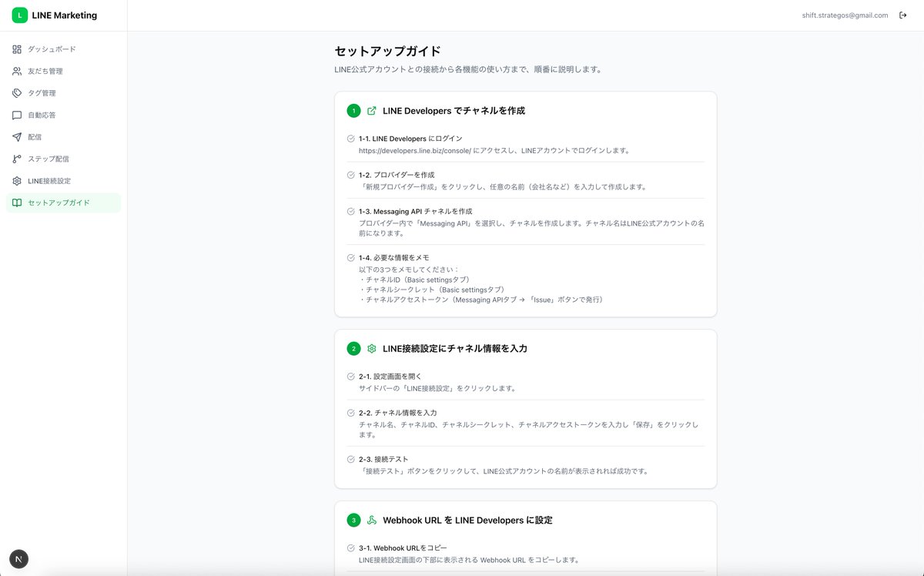Click the green step number 2 badge
Screen dimensions: 924x576
pos(353,349)
